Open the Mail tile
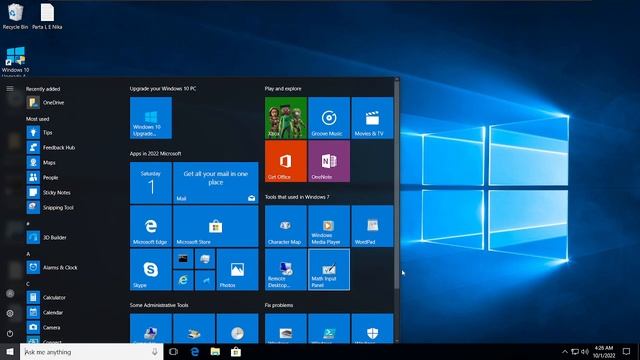Image resolution: width=640 pixels, height=360 pixels. point(216,183)
